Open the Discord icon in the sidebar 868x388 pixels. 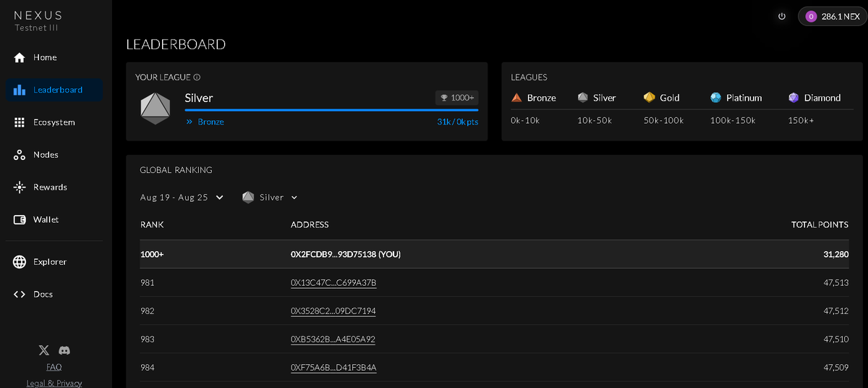pyautogui.click(x=64, y=350)
